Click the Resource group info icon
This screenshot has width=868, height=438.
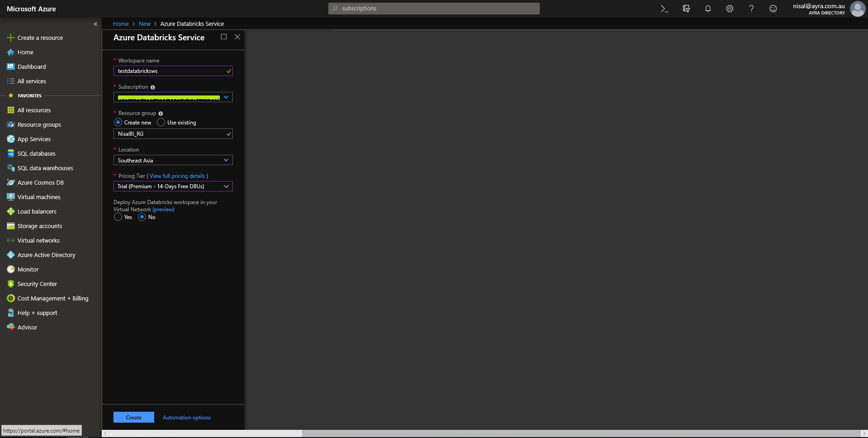point(160,114)
